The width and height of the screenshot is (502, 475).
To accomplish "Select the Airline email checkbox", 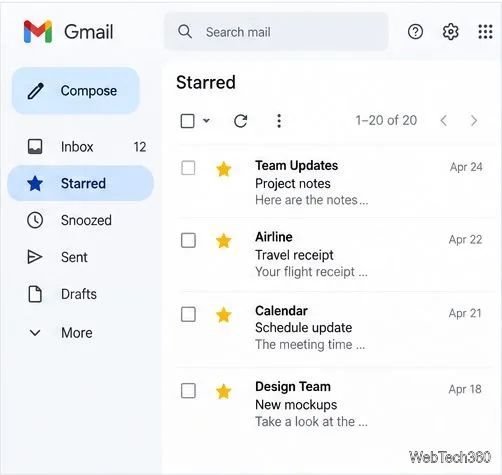I will coord(188,240).
